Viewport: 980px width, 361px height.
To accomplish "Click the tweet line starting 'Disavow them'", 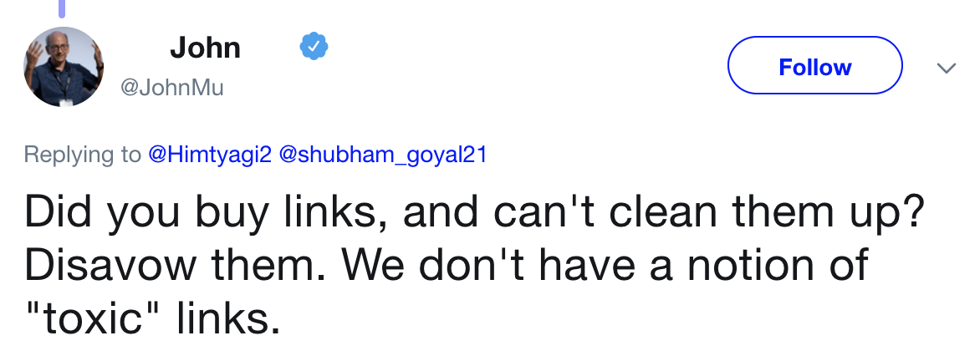I will [447, 266].
